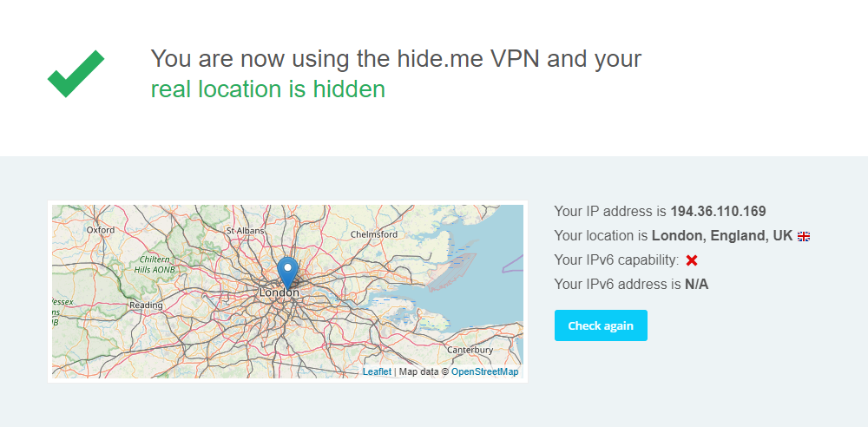Viewport: 868px width, 427px height.
Task: Click the blue London map pin marker
Action: point(287,272)
